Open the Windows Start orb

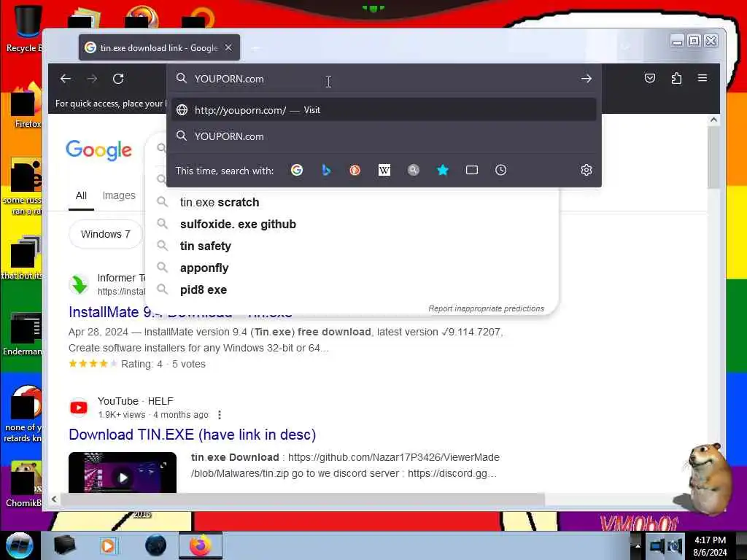click(x=19, y=545)
